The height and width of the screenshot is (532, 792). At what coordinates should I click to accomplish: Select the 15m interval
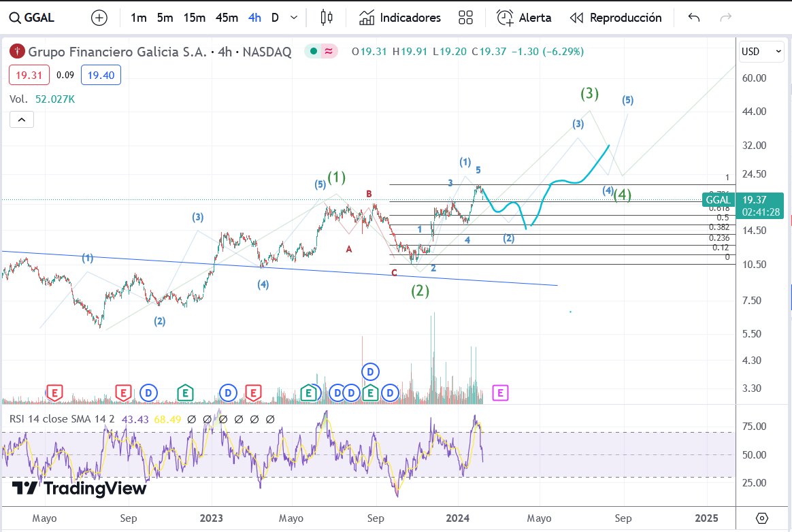coord(194,18)
